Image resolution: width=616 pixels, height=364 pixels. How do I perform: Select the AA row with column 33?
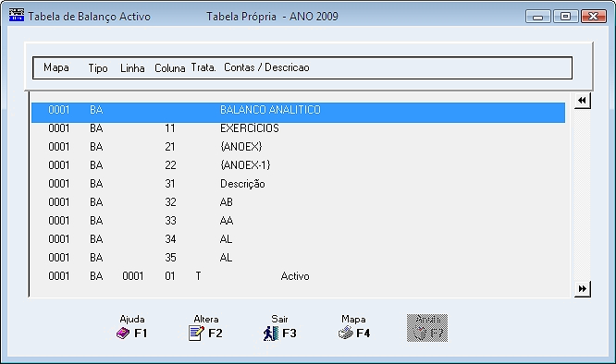point(298,221)
